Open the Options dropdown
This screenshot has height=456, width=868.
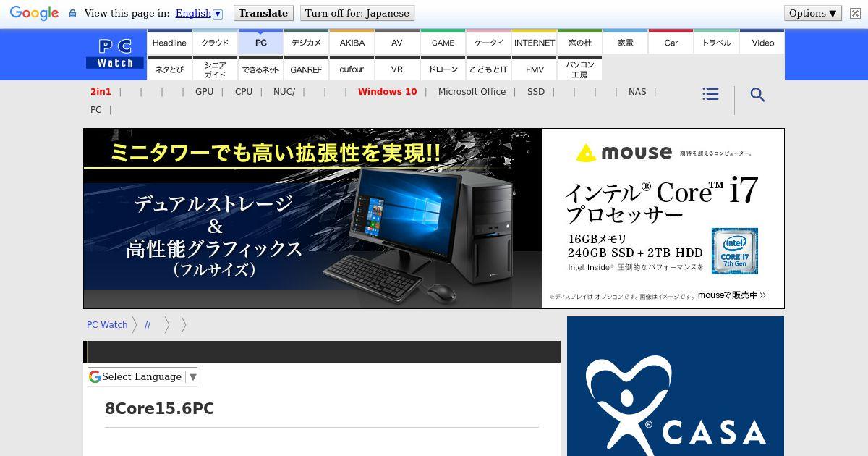[813, 13]
